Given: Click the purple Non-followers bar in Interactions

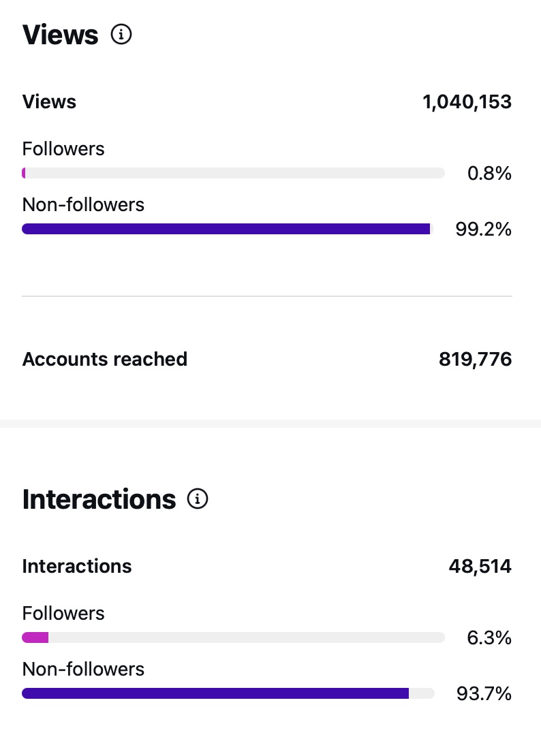Looking at the screenshot, I should pyautogui.click(x=215, y=693).
